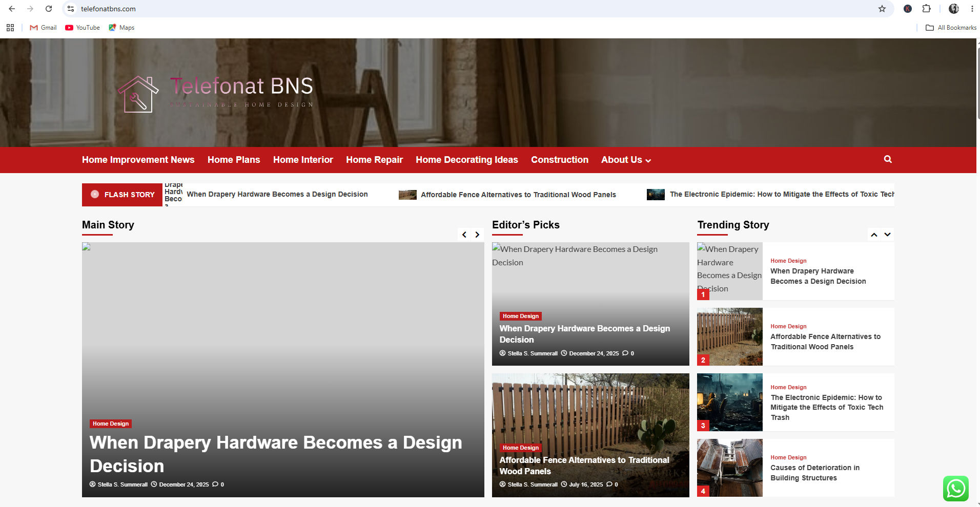Move Trending Story list down
The image size is (980, 507).
(887, 235)
